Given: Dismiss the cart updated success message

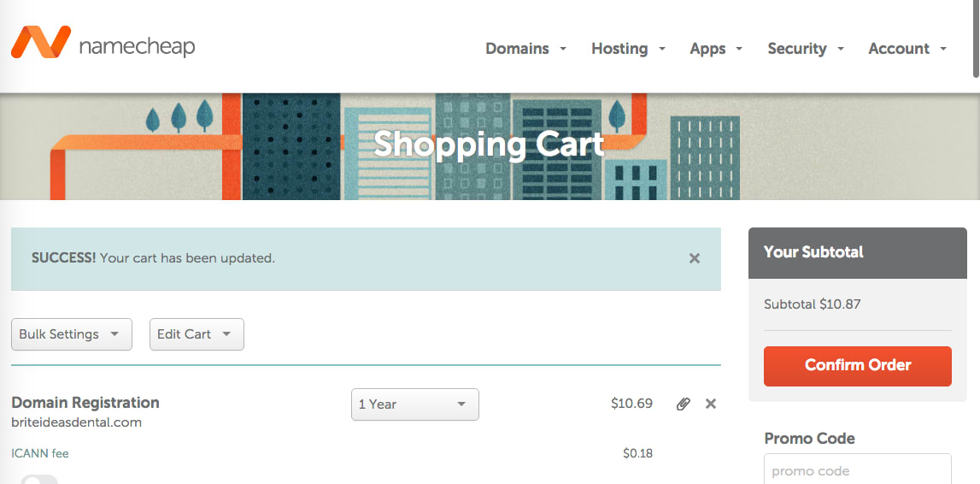Looking at the screenshot, I should 695,258.
